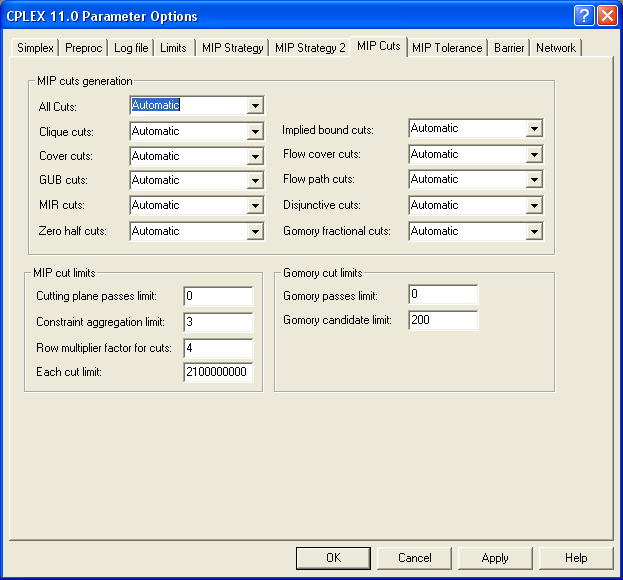Close the CPLEX Parameter Options dialog
The width and height of the screenshot is (623, 580).
click(608, 16)
